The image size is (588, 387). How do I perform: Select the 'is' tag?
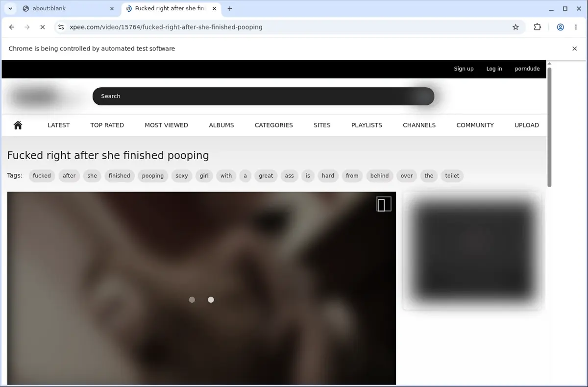[x=308, y=175]
